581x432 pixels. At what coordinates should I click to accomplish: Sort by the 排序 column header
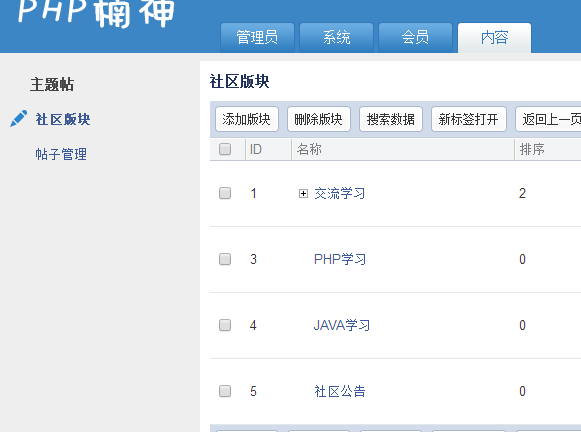(x=532, y=149)
